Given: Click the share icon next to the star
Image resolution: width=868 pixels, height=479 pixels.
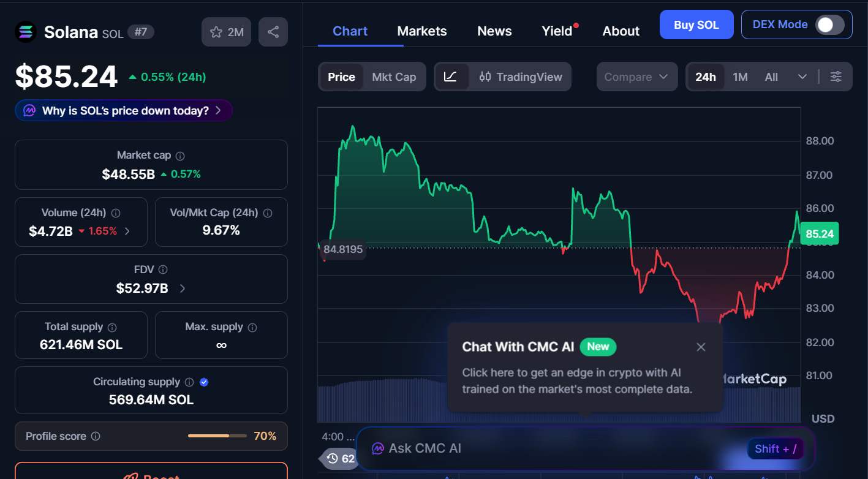Looking at the screenshot, I should click(x=273, y=31).
